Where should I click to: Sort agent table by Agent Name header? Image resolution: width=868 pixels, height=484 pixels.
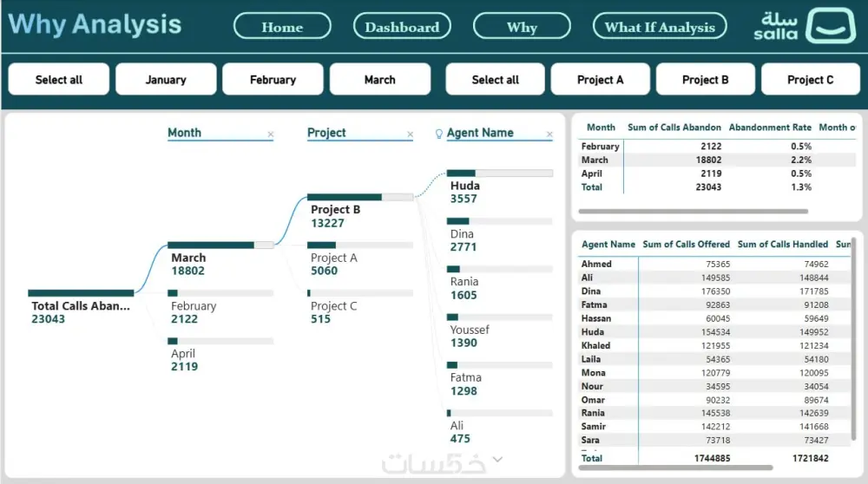608,244
